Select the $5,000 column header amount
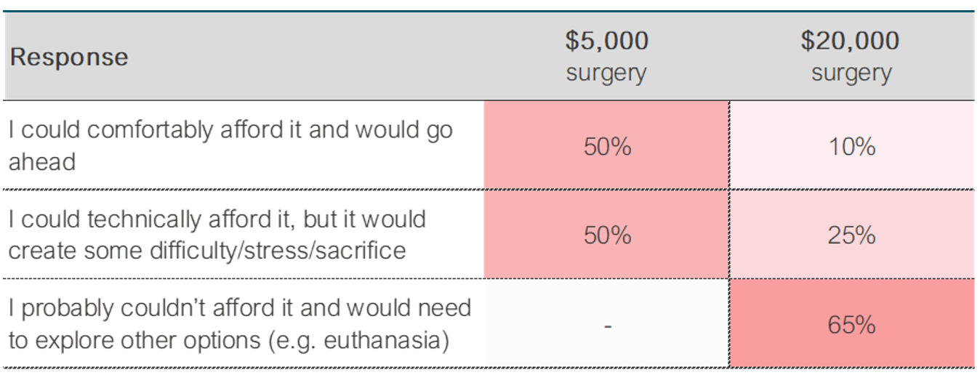 coord(606,41)
